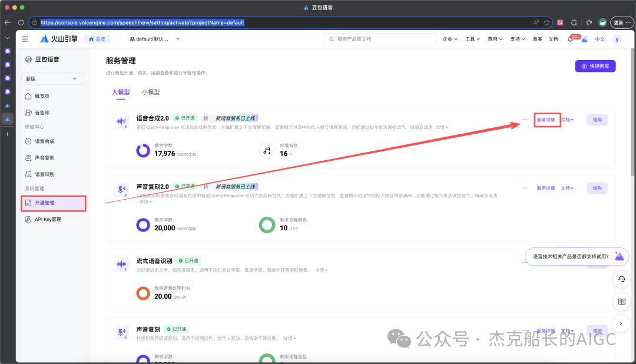Viewport: 636px width, 364px height.
Task: Click the page vertical scrollbar
Action: click(x=632, y=111)
